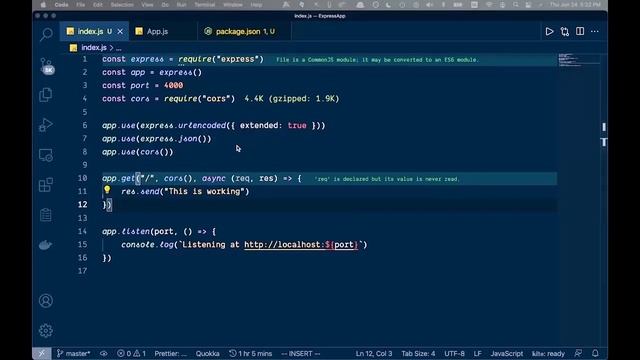Open the Explorer files view
Viewport: 640px width, 360px height.
[46, 95]
